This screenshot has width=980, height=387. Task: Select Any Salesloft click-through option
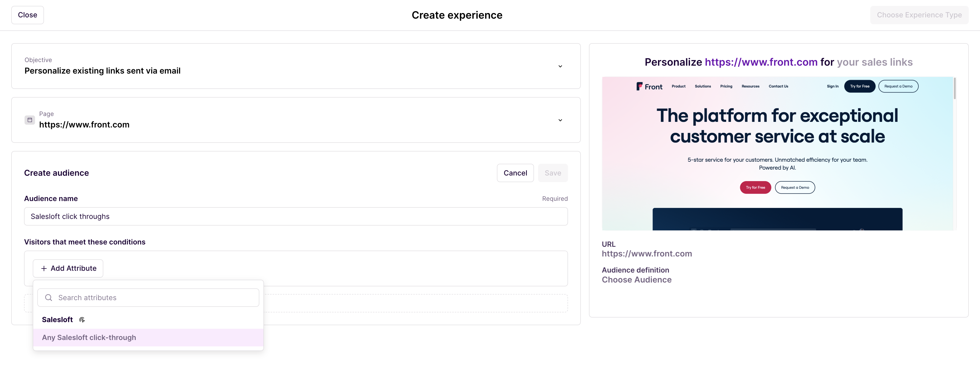coord(148,338)
